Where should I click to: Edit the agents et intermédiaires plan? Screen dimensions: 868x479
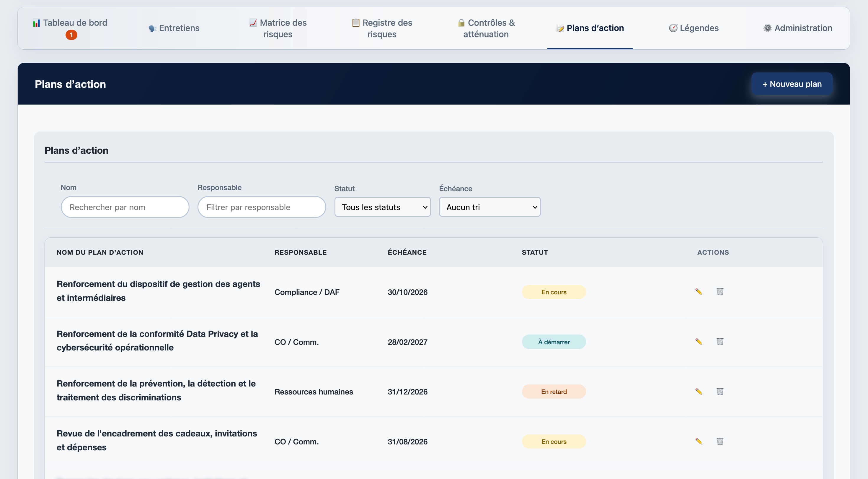point(699,292)
